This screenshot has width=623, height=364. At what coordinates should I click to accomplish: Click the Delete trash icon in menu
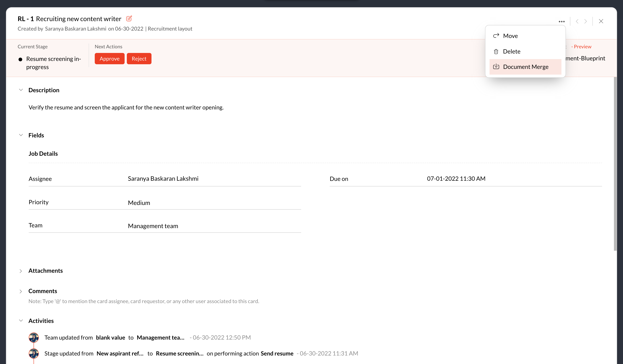pos(496,51)
